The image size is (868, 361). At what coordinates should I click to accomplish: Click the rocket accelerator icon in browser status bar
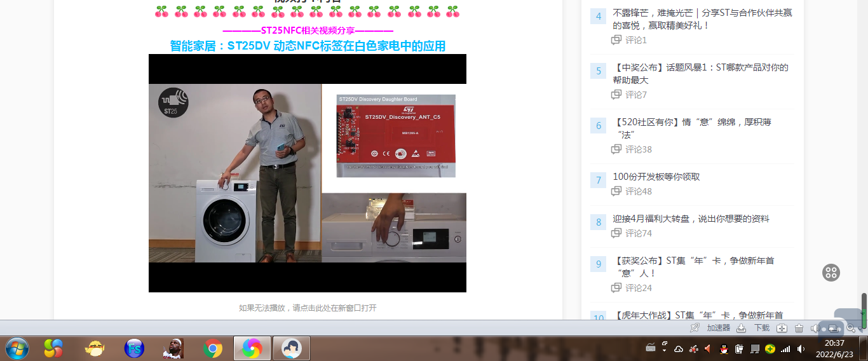point(695,328)
